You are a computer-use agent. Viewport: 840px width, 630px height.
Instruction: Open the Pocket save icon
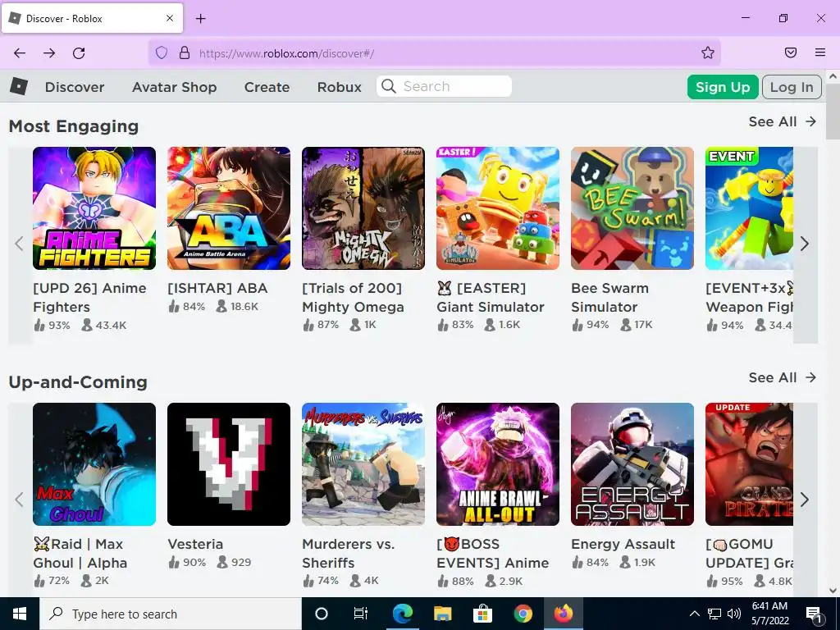click(791, 52)
